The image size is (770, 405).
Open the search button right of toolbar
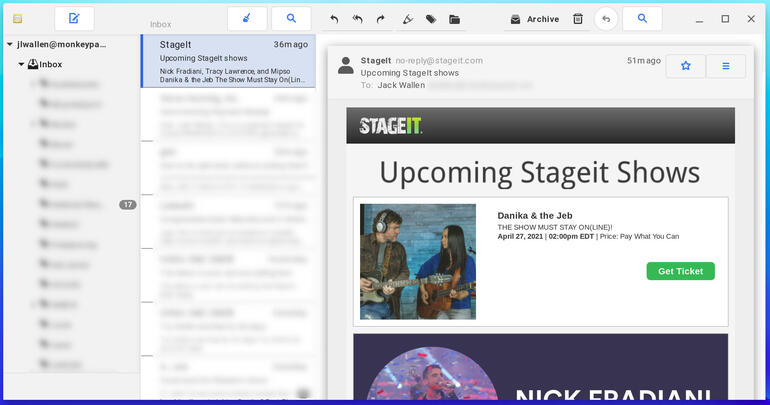coord(642,19)
